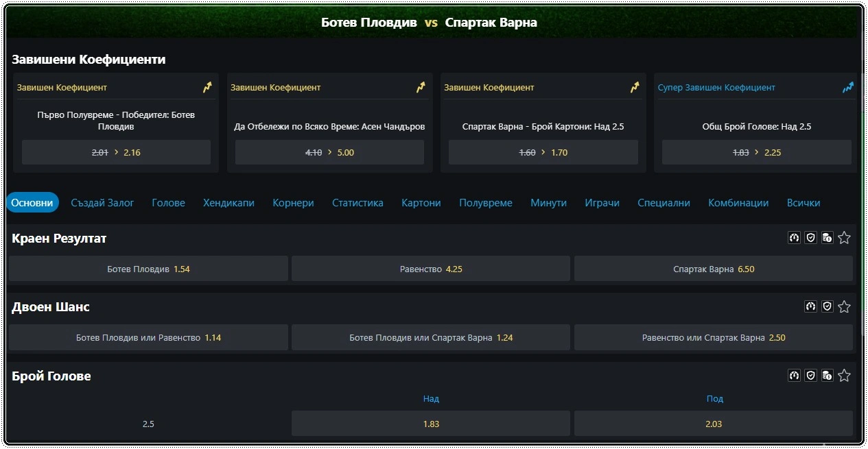This screenshot has width=868, height=449.
Task: Click boost arrow icon on Асен Чандъров card
Action: 421,87
